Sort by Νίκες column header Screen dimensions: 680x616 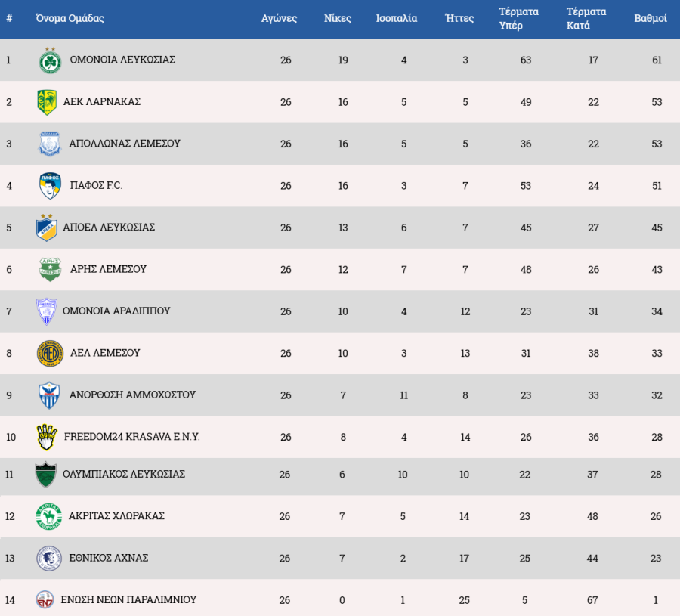point(337,19)
